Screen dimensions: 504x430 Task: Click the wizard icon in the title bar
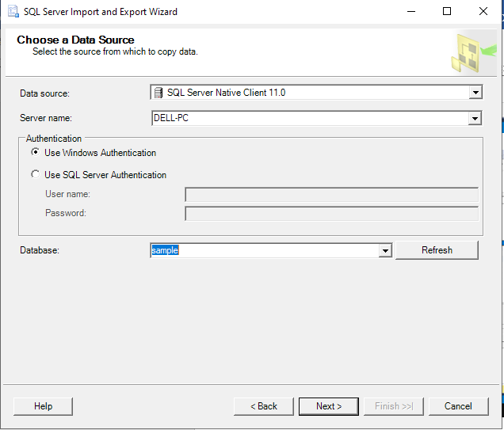click(13, 12)
